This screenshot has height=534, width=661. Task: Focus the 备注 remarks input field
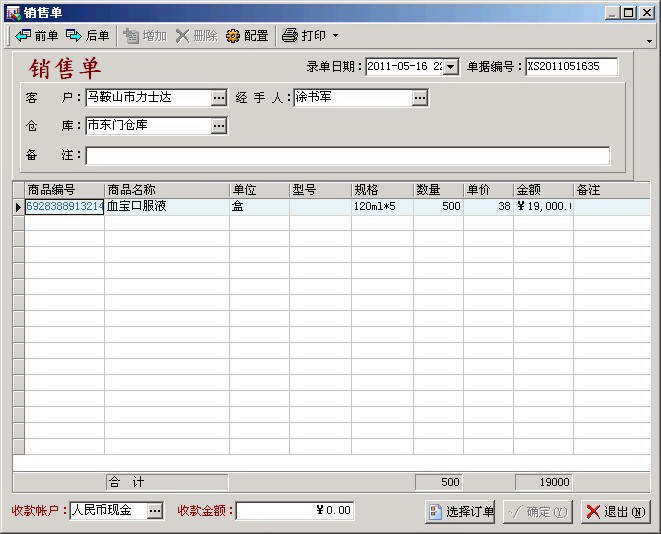pos(348,156)
